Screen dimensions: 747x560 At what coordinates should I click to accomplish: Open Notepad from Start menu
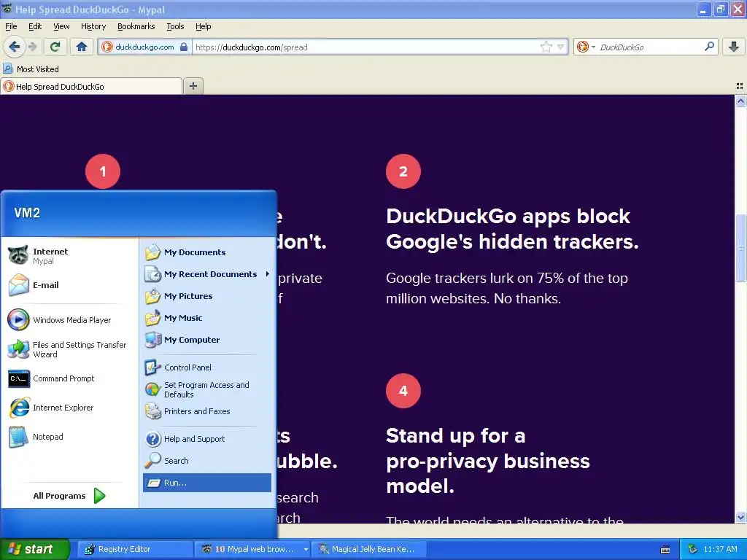(x=36, y=437)
